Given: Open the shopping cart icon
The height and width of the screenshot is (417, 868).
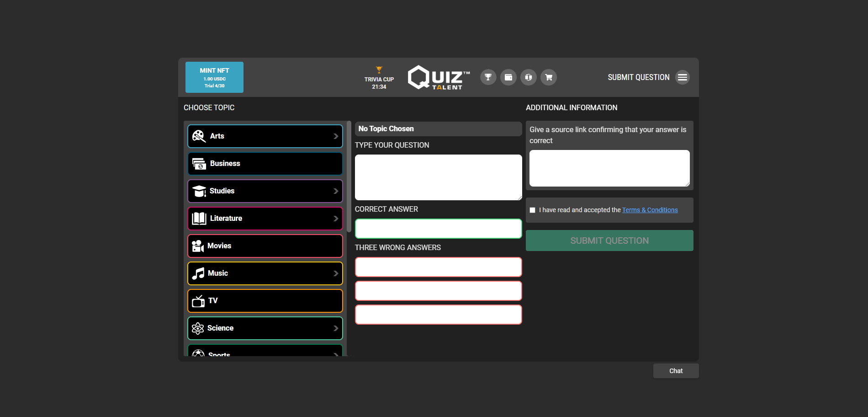Looking at the screenshot, I should click(549, 77).
